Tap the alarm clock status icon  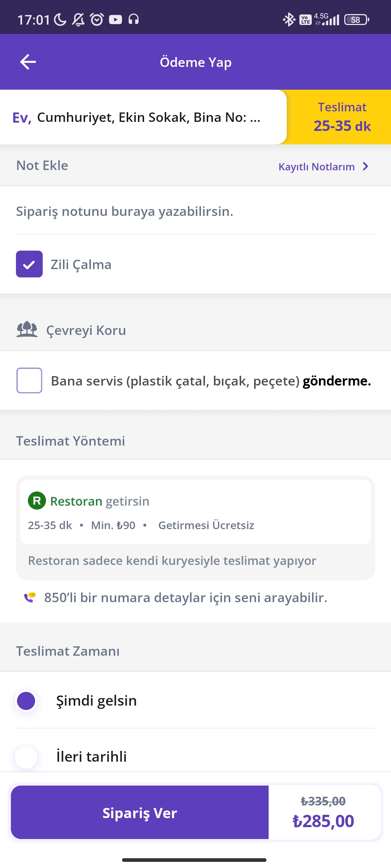97,20
